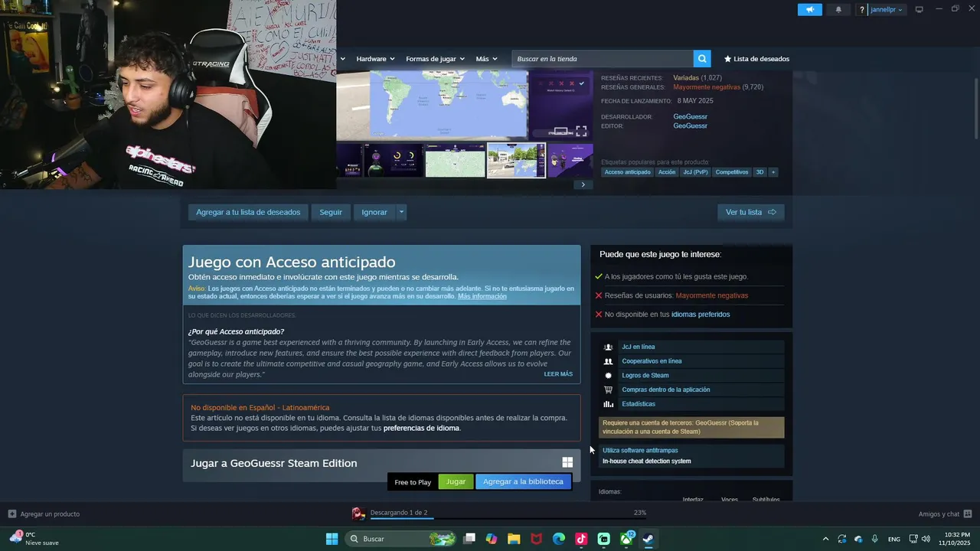Screen dimensions: 980x551
Task: Click Agregar a tu lista de deseados
Action: [248, 212]
